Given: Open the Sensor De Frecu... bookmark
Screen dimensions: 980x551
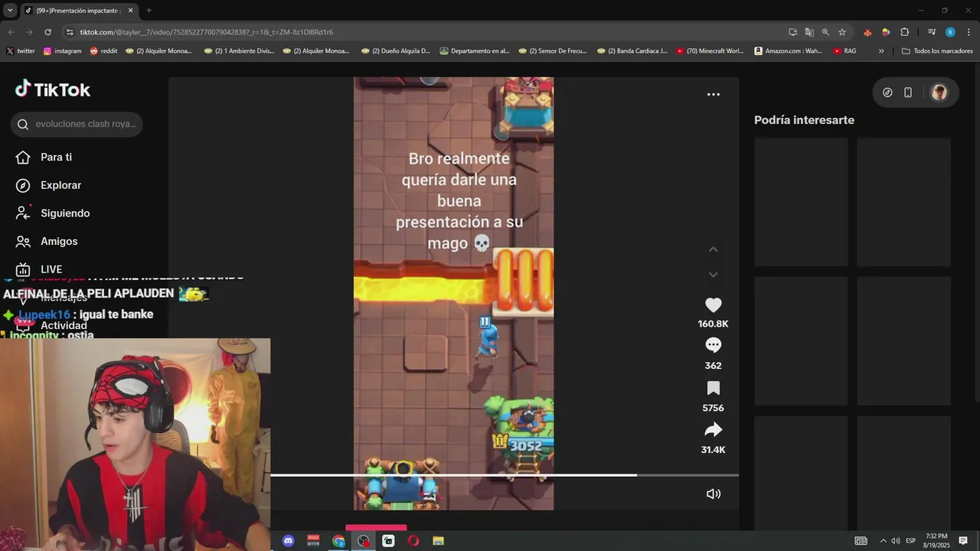Looking at the screenshot, I should click(553, 51).
